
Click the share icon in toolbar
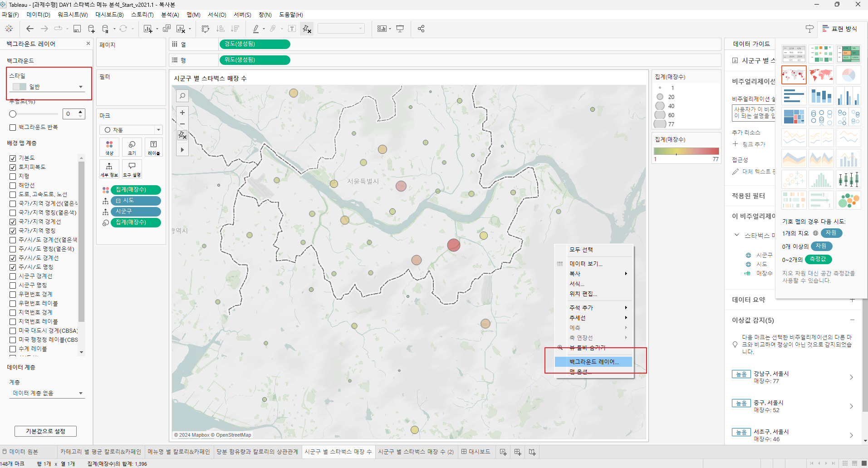click(x=421, y=29)
